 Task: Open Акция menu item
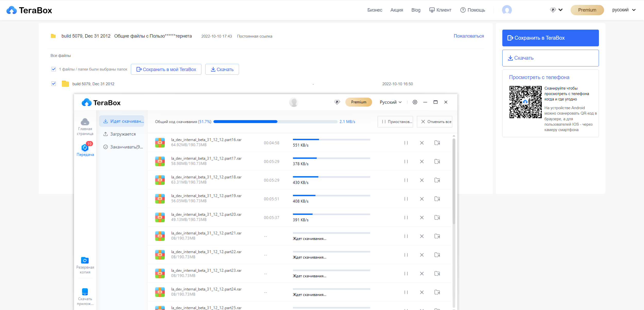coord(397,10)
